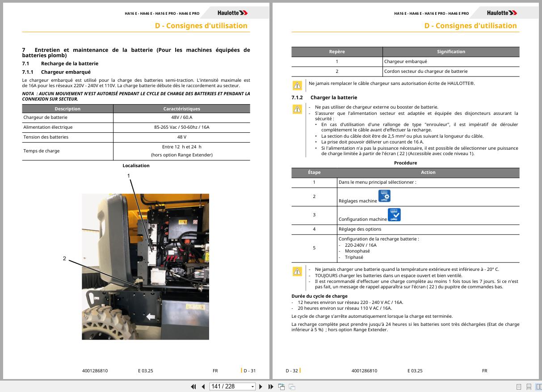This screenshot has height=392, width=542.
Task: Click the 'Durée du cycle de charge' heading
Action: coord(319,296)
